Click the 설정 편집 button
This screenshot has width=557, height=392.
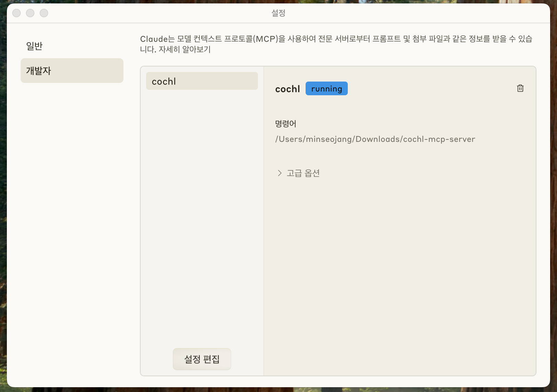[x=202, y=359]
